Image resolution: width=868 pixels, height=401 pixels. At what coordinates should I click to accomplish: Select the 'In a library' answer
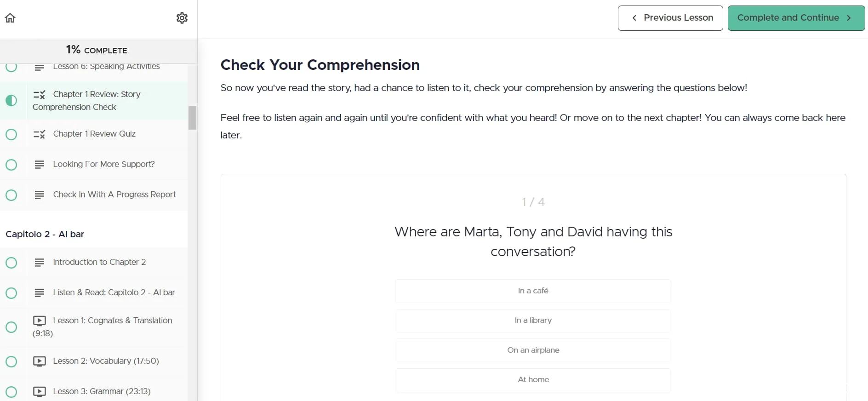point(533,321)
